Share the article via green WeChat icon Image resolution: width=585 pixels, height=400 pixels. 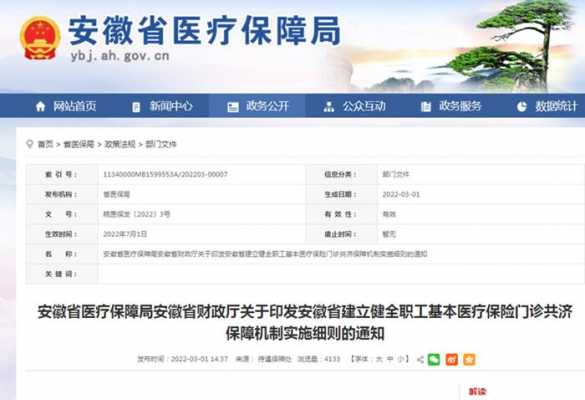click(434, 359)
